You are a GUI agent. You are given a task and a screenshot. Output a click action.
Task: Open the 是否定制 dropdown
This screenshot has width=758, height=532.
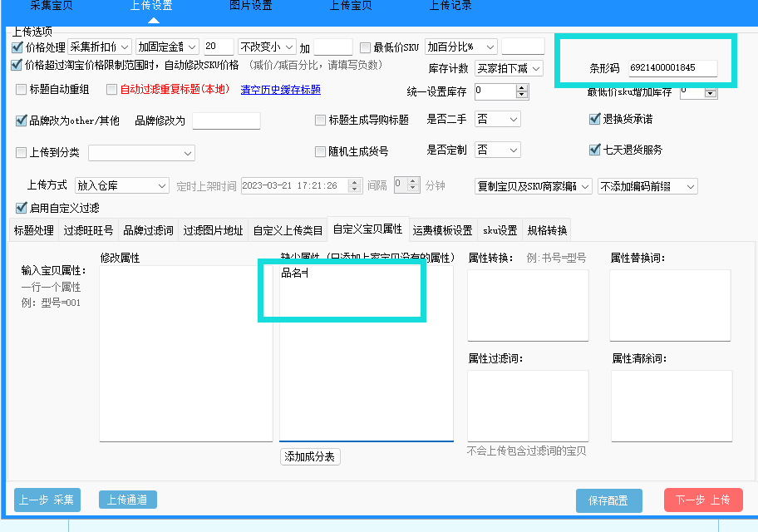pyautogui.click(x=498, y=150)
